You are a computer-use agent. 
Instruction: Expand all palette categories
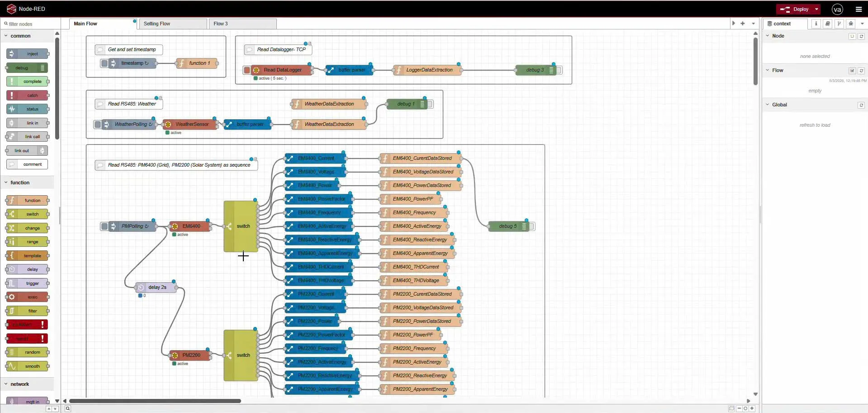[x=55, y=409]
